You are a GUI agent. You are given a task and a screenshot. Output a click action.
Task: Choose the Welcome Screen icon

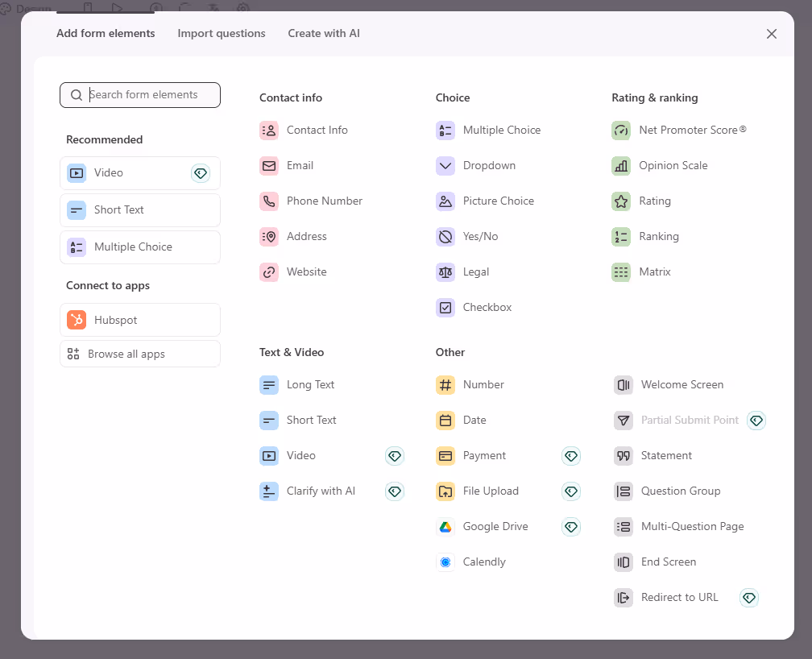pyautogui.click(x=623, y=385)
